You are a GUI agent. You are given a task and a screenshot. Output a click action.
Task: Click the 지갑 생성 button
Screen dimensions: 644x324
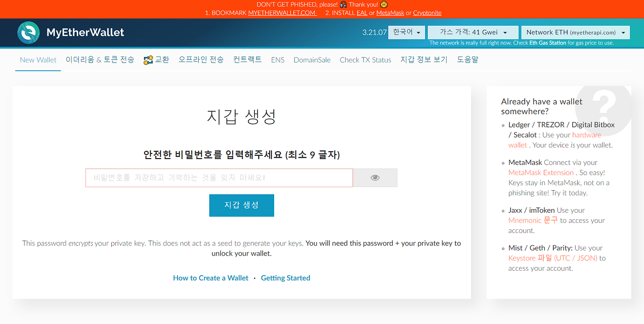[241, 205]
